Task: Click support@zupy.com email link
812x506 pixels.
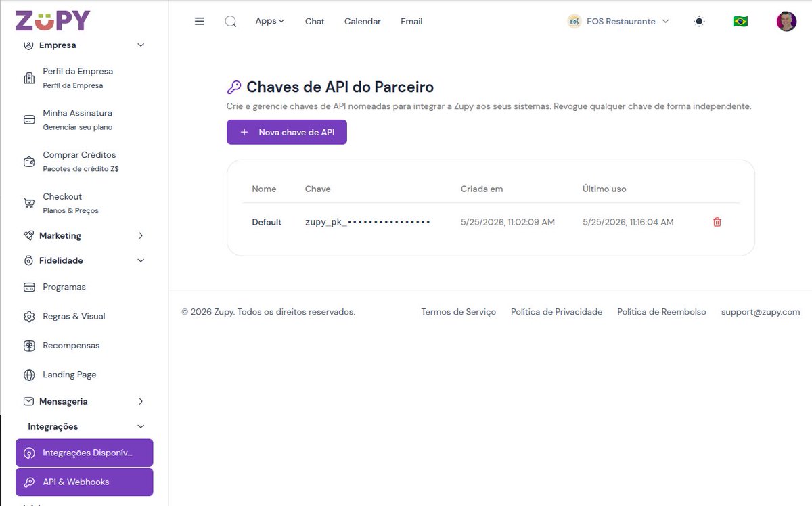Action: click(x=761, y=312)
